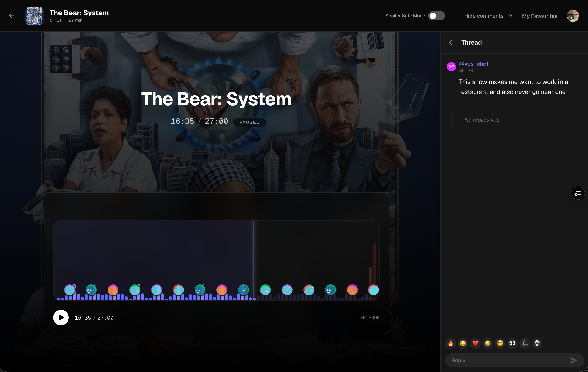Screen dimensions: 588x372
Task: Toggle Spoiler Safe Mode switch
Action: [x=437, y=16]
